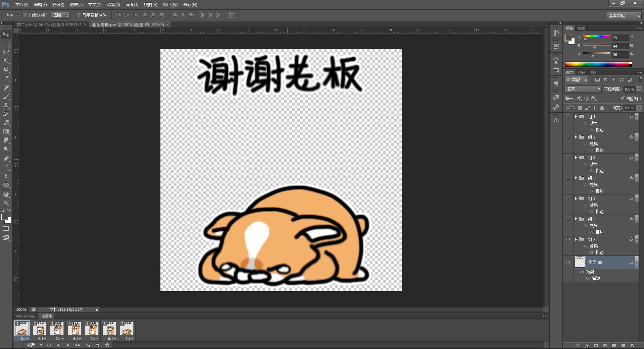Expand the 组 7 folder
The width and height of the screenshot is (644, 349).
click(576, 239)
